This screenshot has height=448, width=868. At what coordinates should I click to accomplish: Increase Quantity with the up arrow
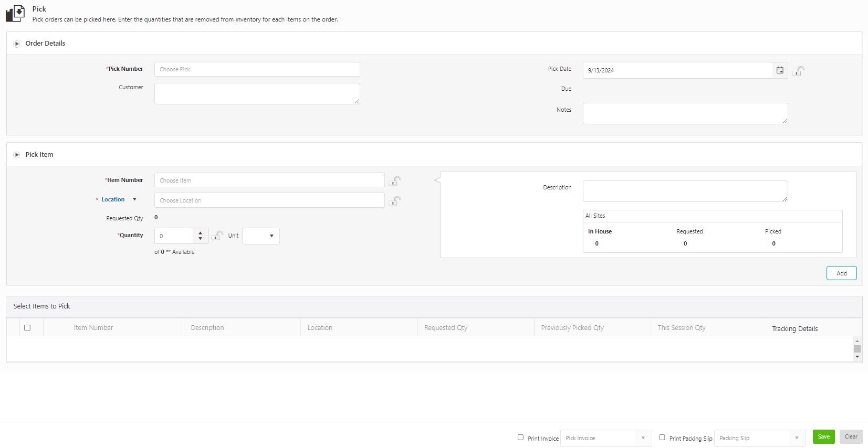click(x=200, y=233)
